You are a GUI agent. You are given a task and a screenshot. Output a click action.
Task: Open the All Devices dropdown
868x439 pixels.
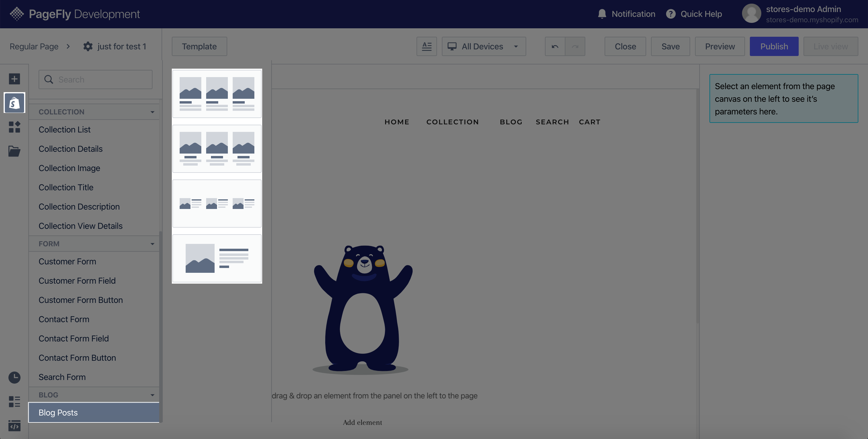coord(483,46)
